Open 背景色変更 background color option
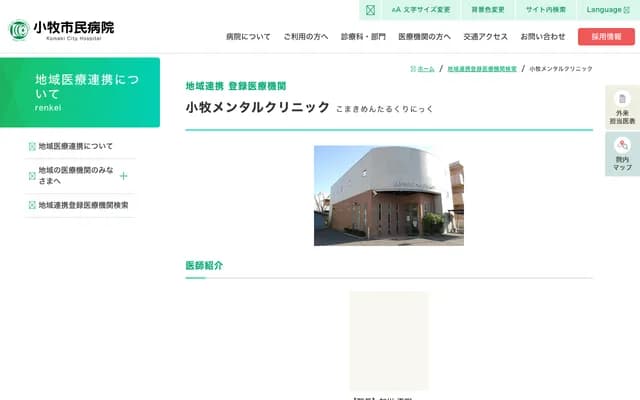The width and height of the screenshot is (640, 400). tap(488, 10)
